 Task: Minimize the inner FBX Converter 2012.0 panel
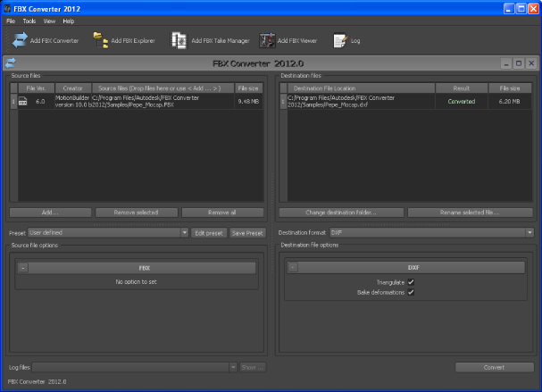506,63
